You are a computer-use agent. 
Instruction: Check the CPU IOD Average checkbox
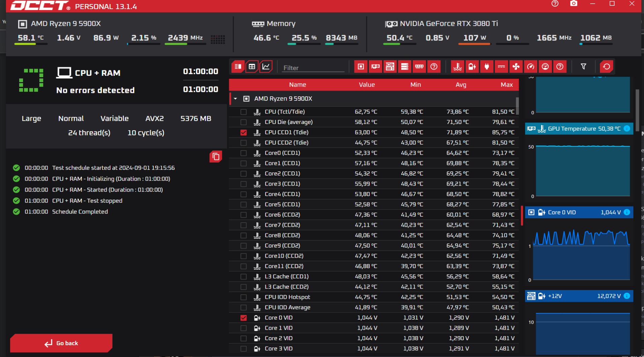tap(243, 307)
